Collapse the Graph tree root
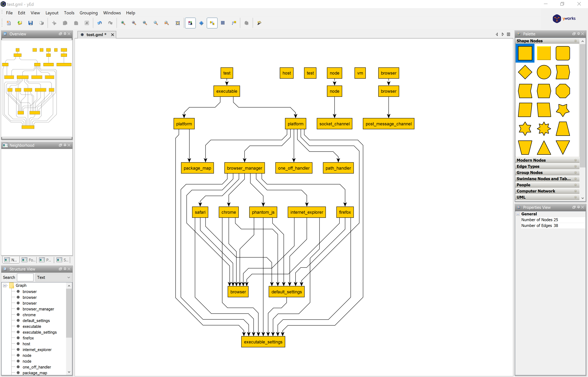 coord(5,285)
